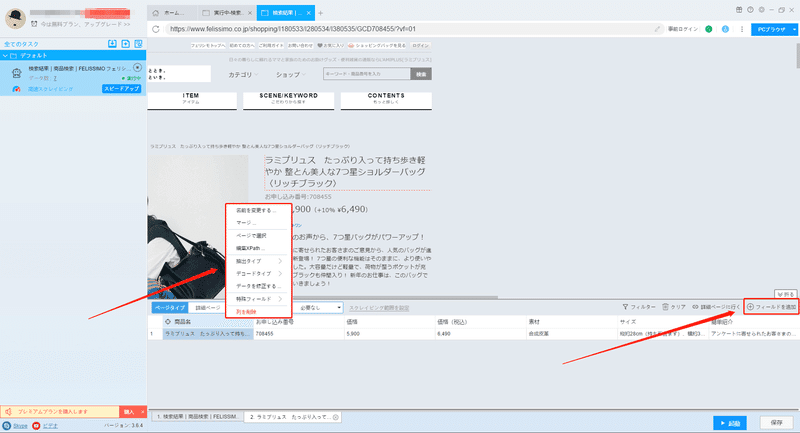Click the 検索 button on webpage
This screenshot has height=433, width=800.
tap(421, 74)
